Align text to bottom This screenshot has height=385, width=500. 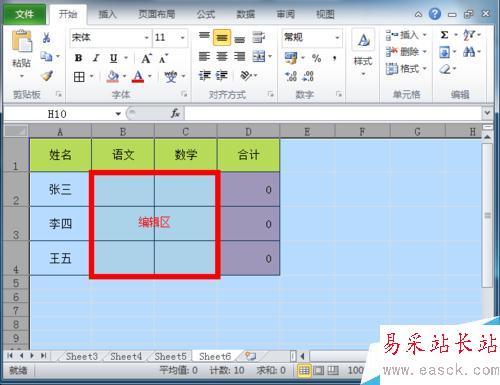(240, 38)
